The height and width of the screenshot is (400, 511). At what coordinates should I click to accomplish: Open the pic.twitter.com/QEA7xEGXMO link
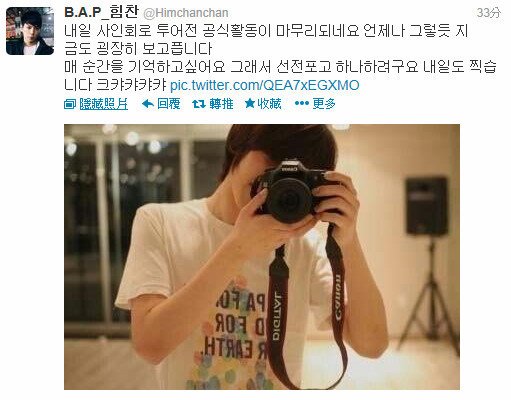click(265, 85)
